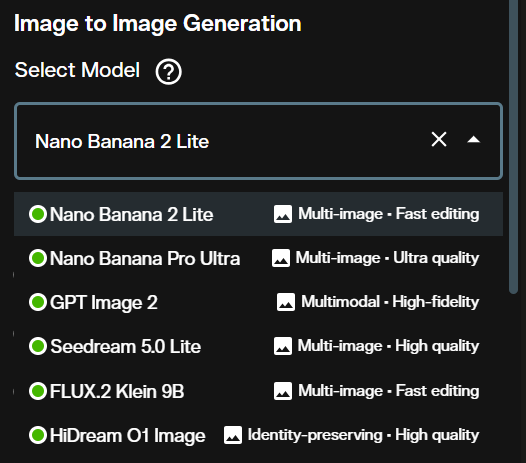Choose Nano Banana 2 Lite from the list
The image size is (526, 463).
click(x=258, y=214)
